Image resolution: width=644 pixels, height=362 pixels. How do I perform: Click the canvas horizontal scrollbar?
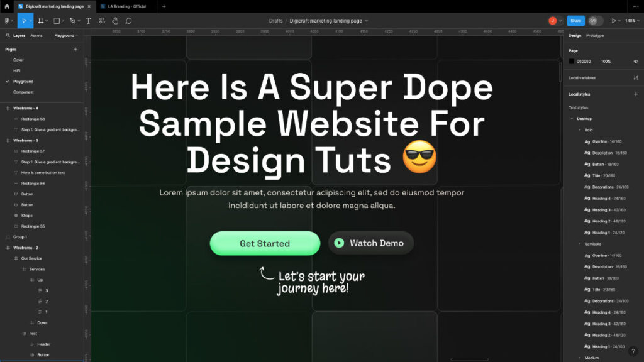coord(469,359)
